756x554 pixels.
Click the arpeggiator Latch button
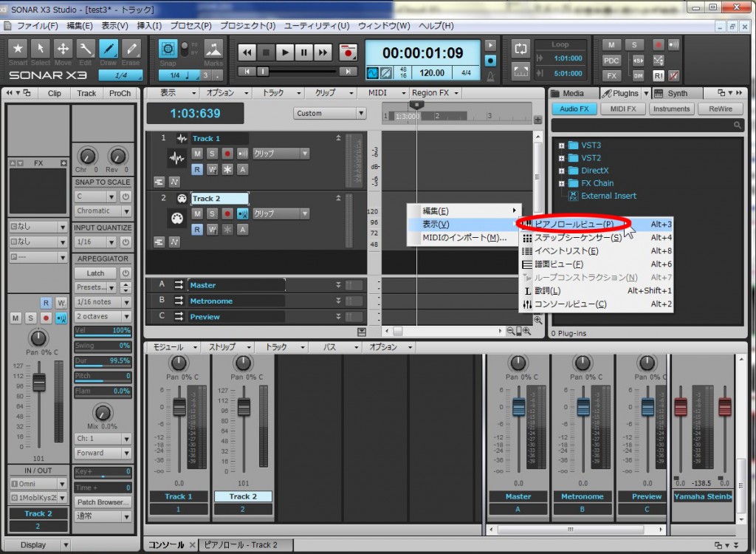point(95,273)
